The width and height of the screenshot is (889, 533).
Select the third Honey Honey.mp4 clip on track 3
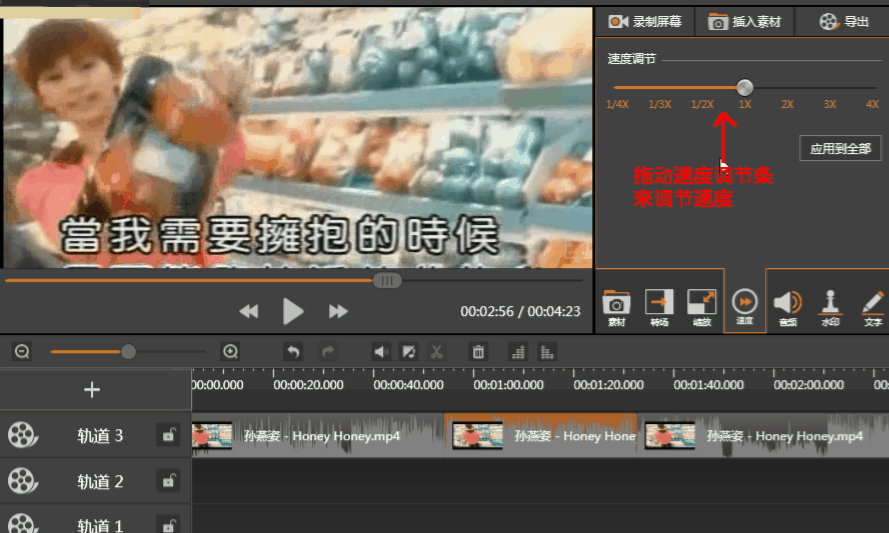[763, 435]
